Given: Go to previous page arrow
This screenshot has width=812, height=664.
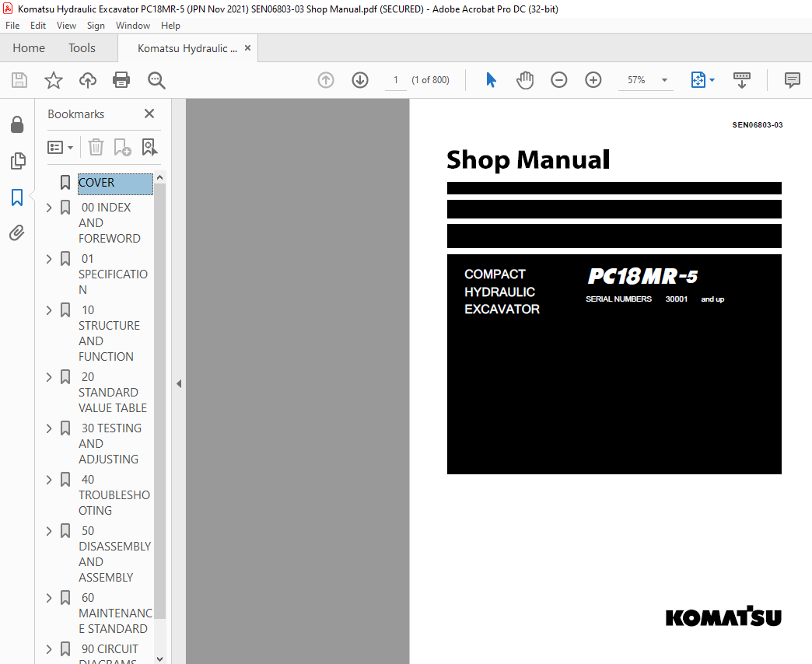Looking at the screenshot, I should click(x=326, y=80).
